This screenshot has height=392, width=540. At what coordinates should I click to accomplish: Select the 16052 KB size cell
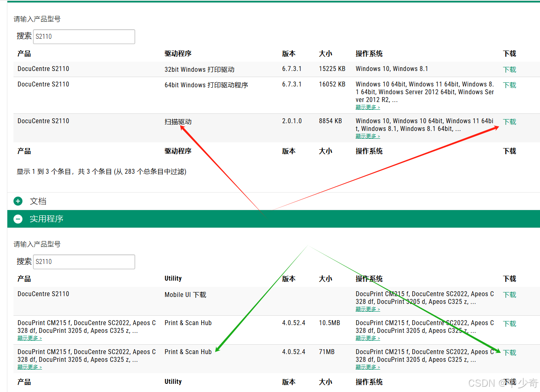[332, 84]
